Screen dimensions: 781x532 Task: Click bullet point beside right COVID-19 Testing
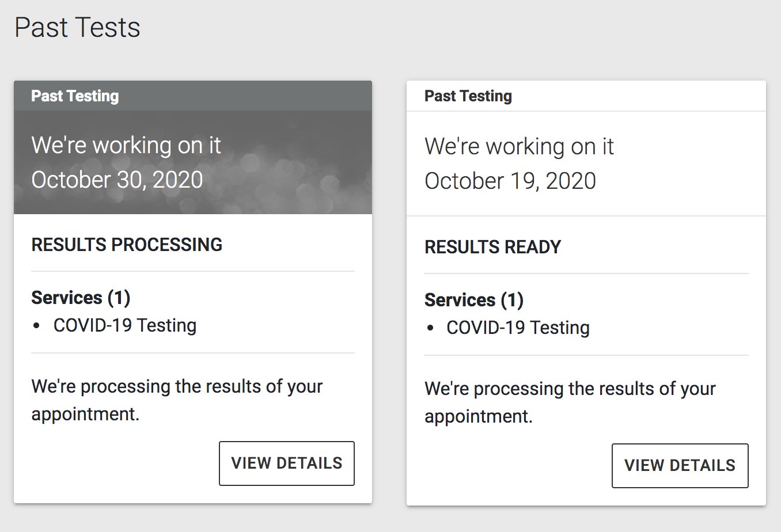tap(430, 328)
